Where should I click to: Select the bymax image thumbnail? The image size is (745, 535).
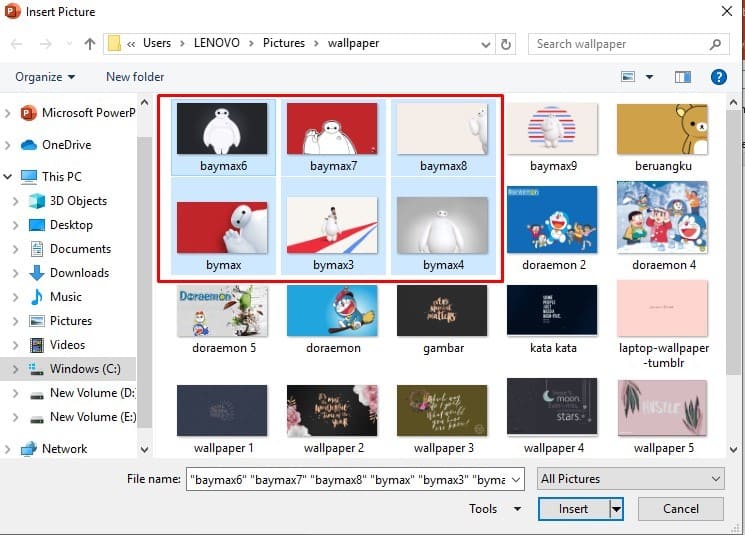tap(222, 228)
